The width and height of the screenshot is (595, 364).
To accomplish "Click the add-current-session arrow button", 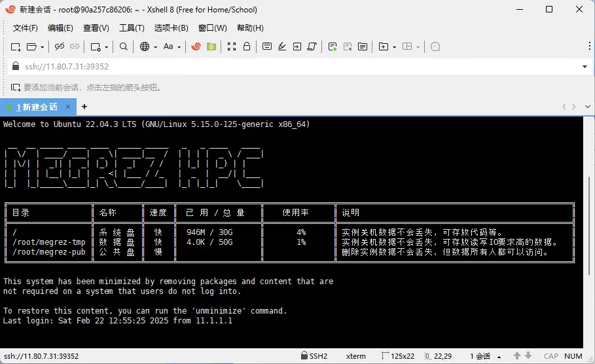I will point(16,87).
